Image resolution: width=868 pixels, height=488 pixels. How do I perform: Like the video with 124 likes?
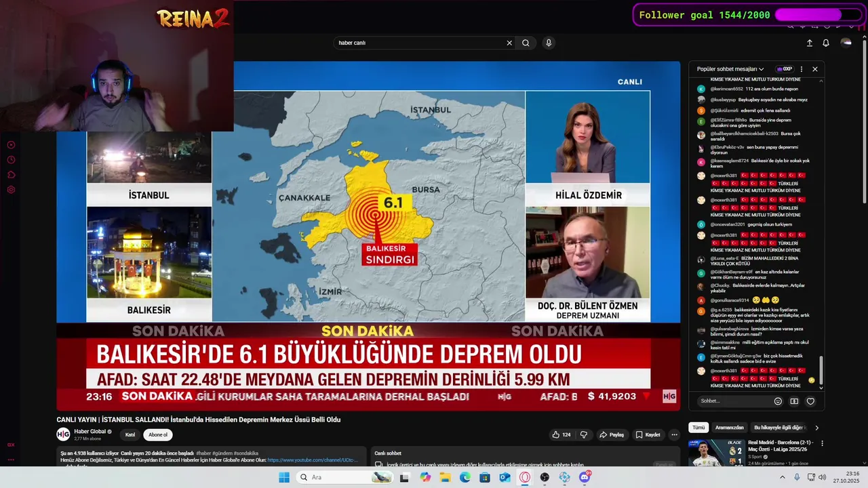(x=561, y=434)
